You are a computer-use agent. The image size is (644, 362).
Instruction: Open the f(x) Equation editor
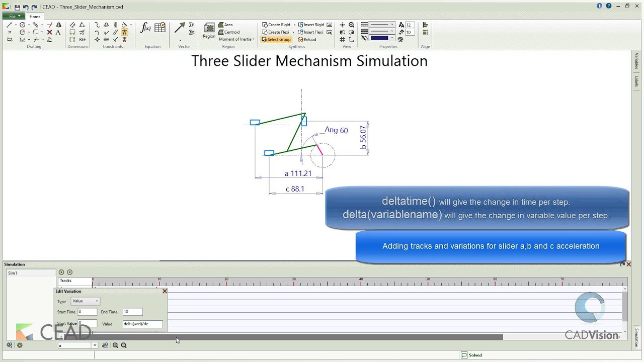point(145,28)
